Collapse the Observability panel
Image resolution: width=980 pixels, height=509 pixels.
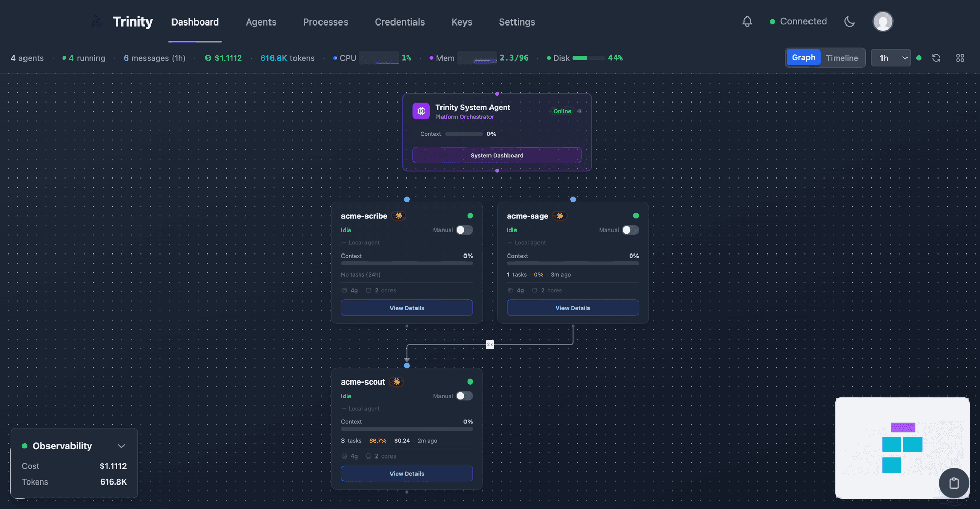click(121, 446)
